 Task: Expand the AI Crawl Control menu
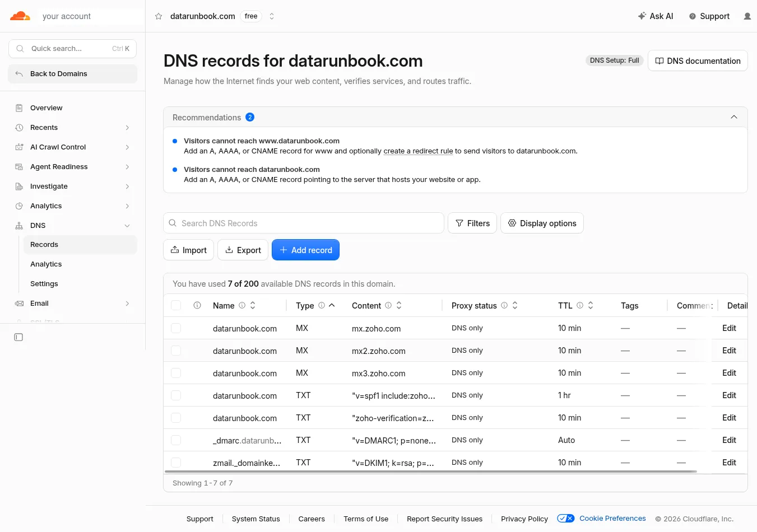(73, 147)
